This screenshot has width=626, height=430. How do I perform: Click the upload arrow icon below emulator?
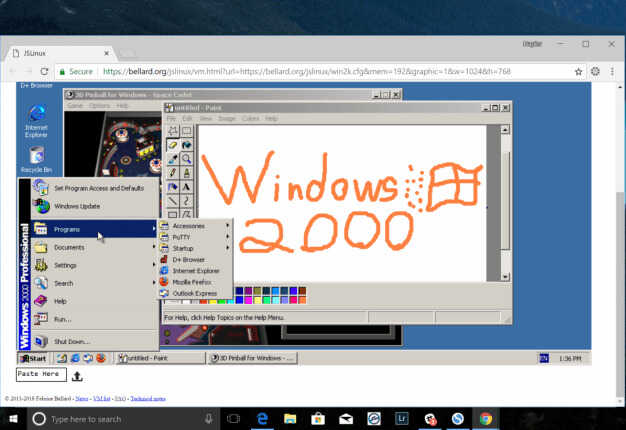[77, 376]
